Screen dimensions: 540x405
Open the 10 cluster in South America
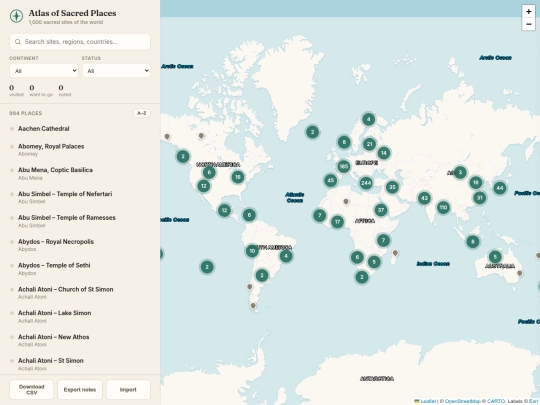click(252, 251)
